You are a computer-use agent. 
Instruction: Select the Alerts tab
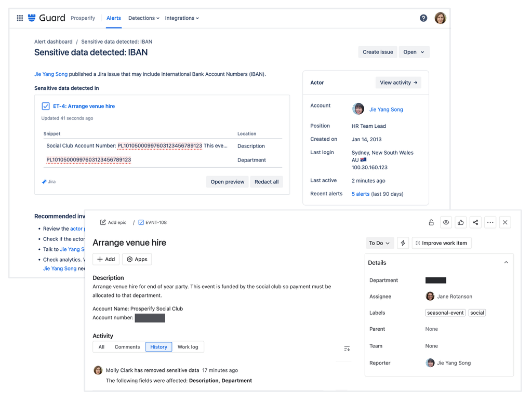point(114,18)
